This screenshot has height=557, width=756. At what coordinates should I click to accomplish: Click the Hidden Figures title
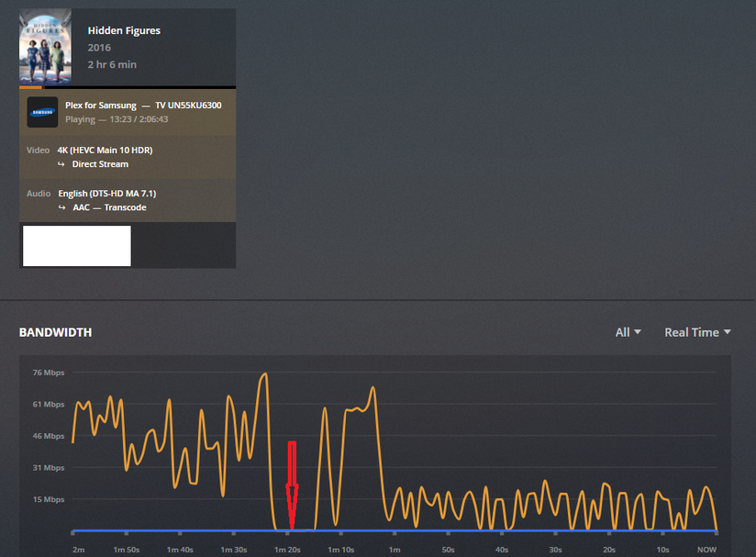124,30
